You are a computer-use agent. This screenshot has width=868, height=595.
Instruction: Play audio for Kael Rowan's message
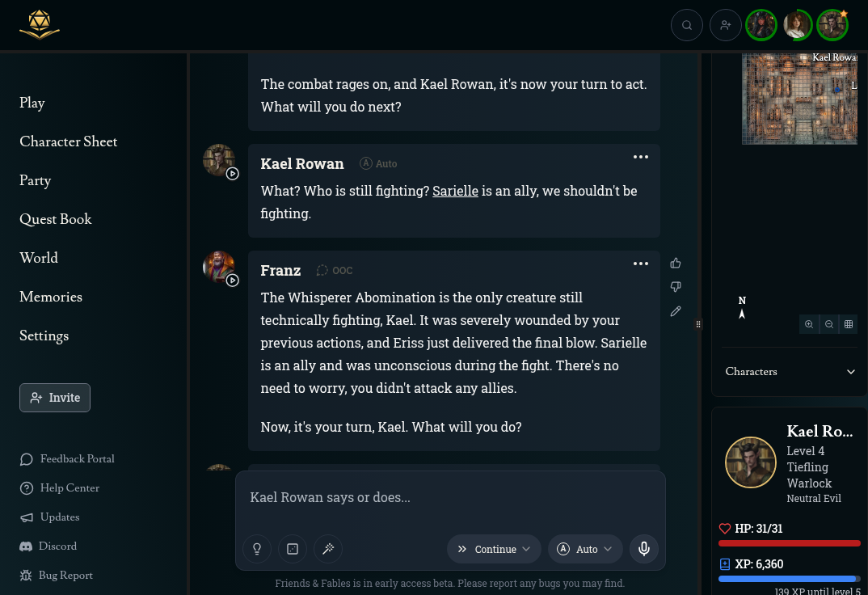pos(233,174)
